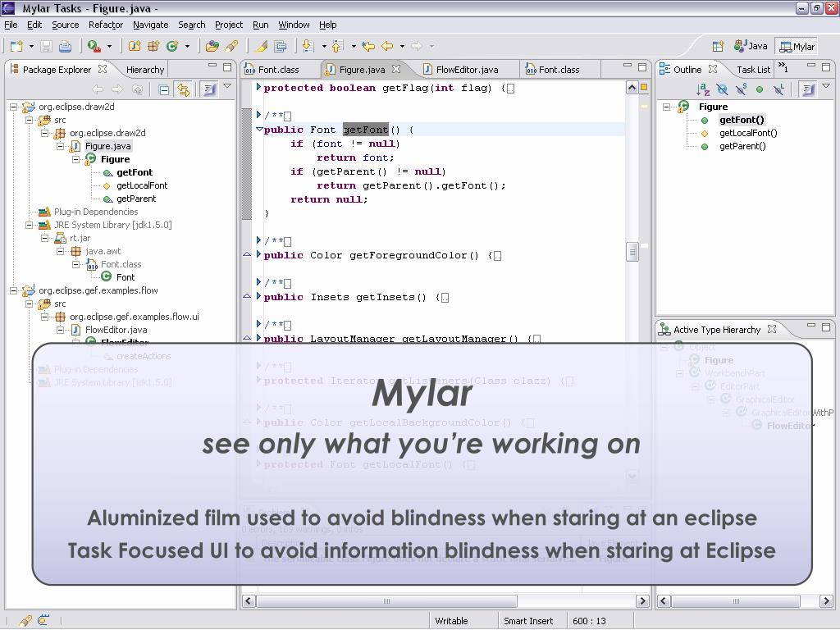The height and width of the screenshot is (630, 840).
Task: Fold the getFont() method in editor
Action: 259,130
